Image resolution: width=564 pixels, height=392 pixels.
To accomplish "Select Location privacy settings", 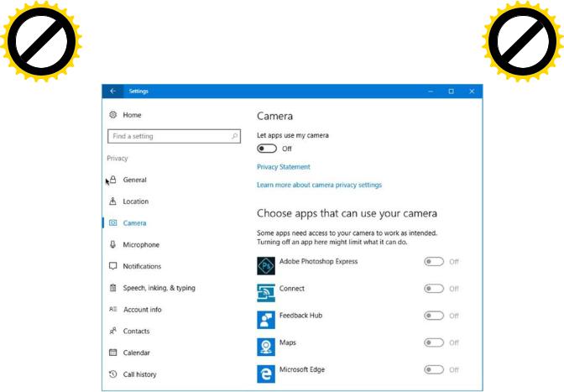I will pos(136,201).
